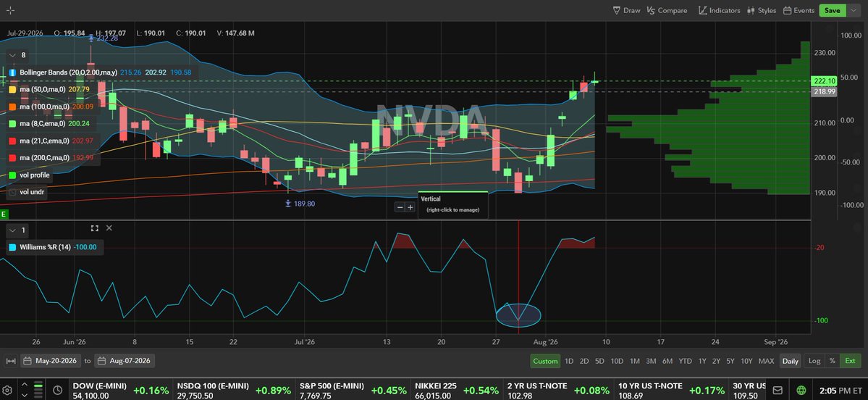Zoom in with the plus button
Screen dimensions: 868x400
point(410,207)
